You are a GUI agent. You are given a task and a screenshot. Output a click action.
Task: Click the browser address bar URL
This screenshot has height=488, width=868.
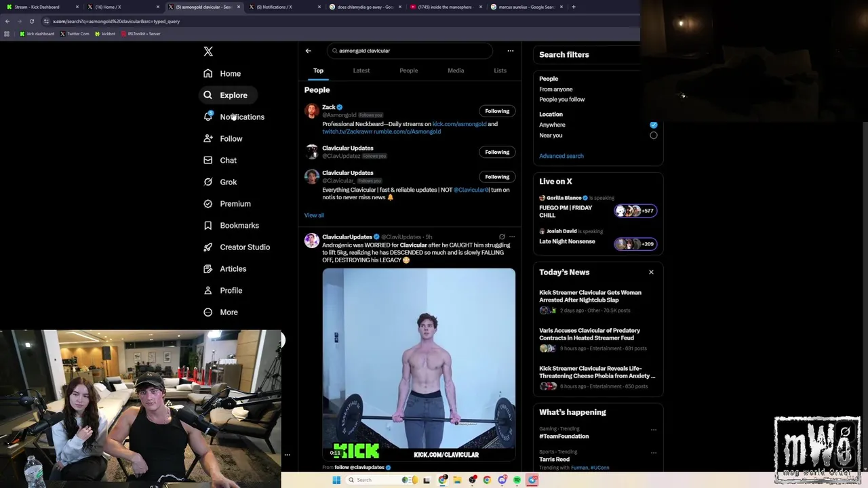coord(117,21)
